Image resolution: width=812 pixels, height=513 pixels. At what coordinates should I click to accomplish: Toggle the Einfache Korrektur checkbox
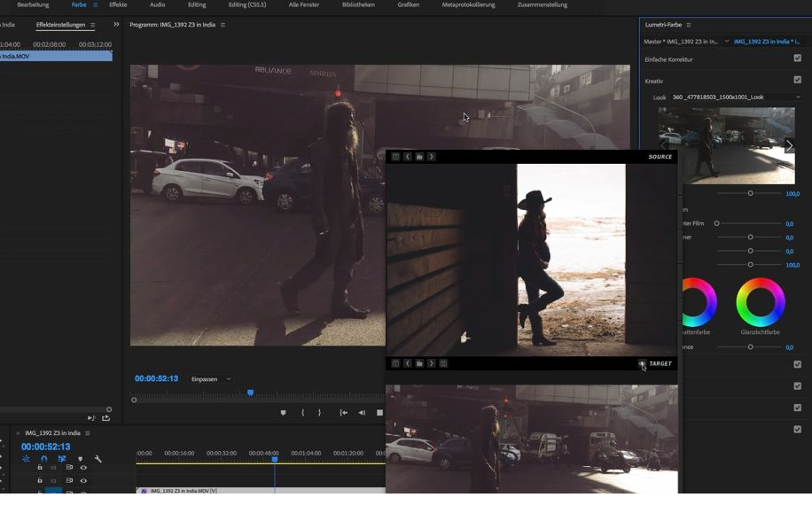(798, 58)
